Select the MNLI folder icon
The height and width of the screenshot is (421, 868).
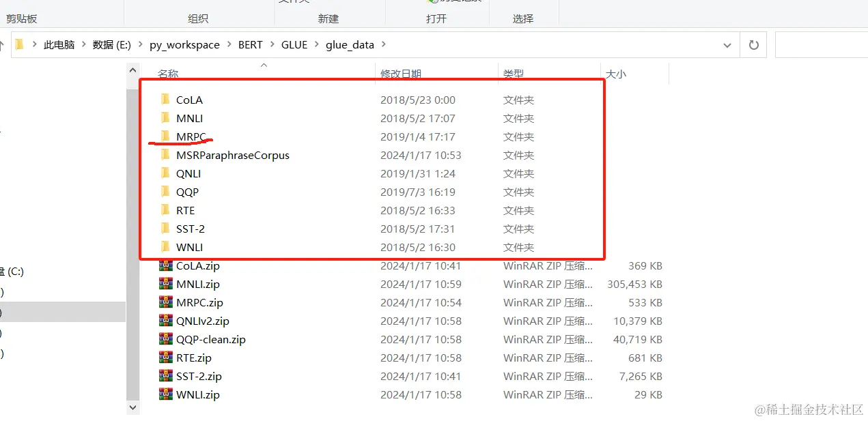point(165,118)
